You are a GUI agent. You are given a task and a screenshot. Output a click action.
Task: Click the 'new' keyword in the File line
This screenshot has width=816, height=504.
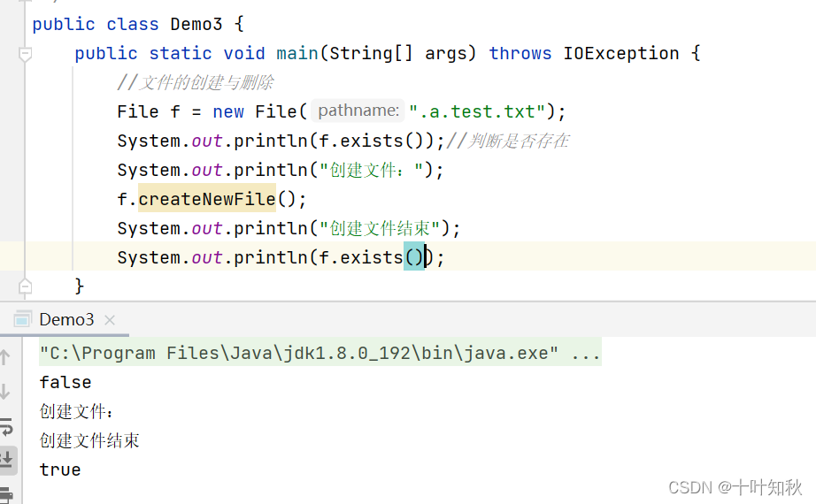[x=228, y=111]
